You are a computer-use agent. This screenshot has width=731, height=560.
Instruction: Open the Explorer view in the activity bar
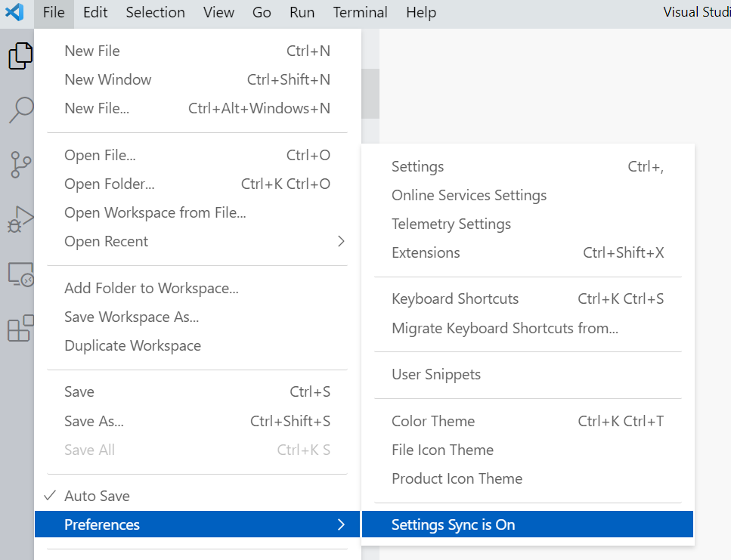[x=20, y=56]
